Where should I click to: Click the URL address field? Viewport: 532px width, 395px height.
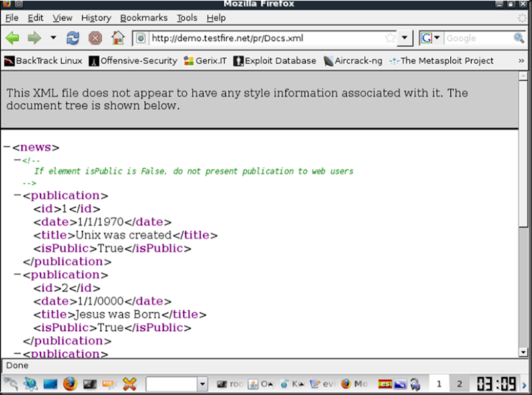click(267, 38)
